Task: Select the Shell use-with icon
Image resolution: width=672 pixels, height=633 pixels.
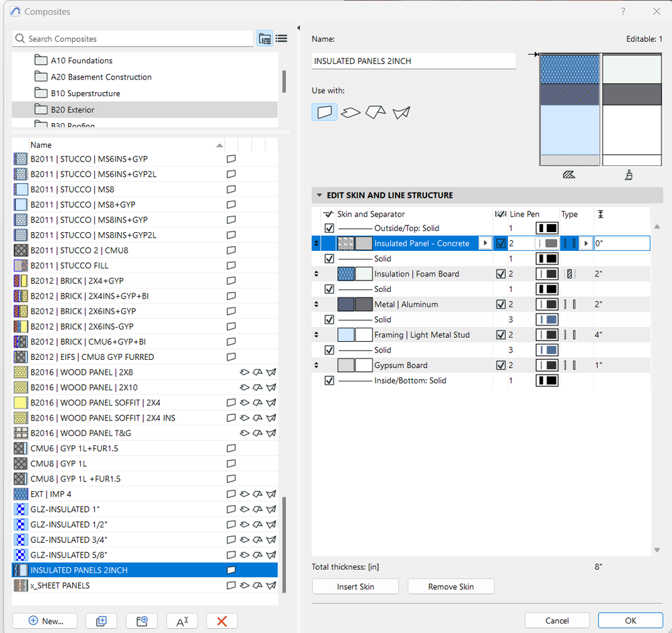Action: tap(401, 112)
